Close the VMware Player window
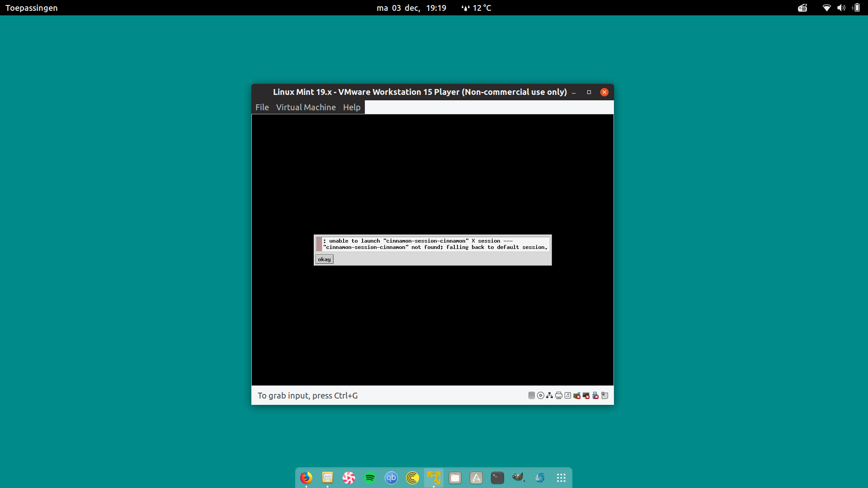Image resolution: width=868 pixels, height=488 pixels. 604,92
